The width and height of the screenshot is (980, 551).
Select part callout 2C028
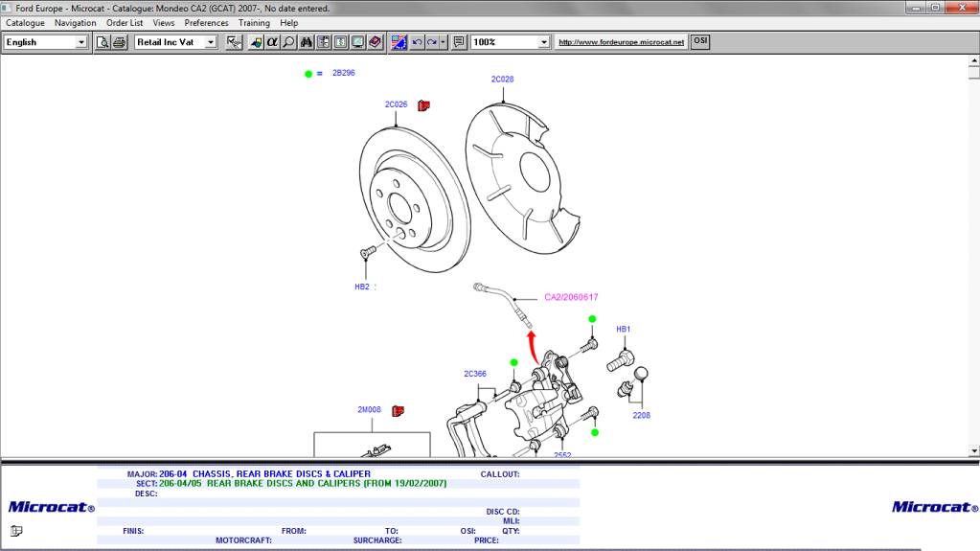(x=503, y=80)
